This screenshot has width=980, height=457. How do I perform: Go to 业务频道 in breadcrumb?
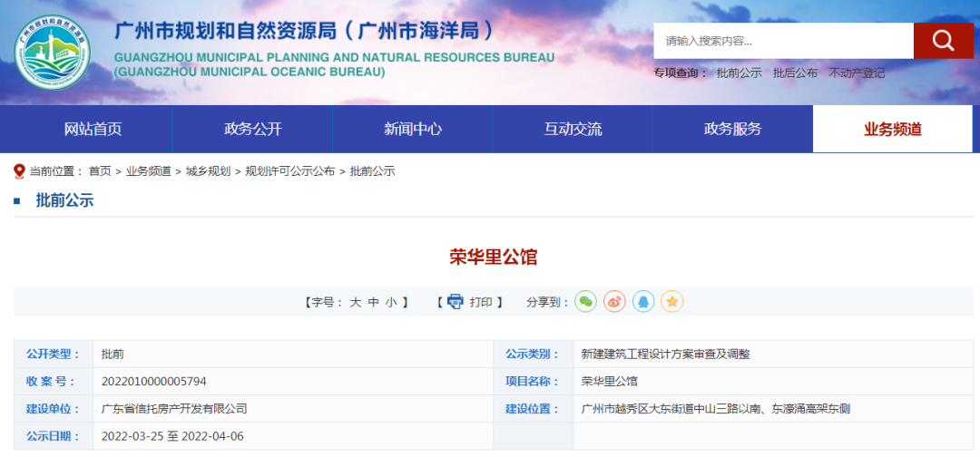(149, 171)
